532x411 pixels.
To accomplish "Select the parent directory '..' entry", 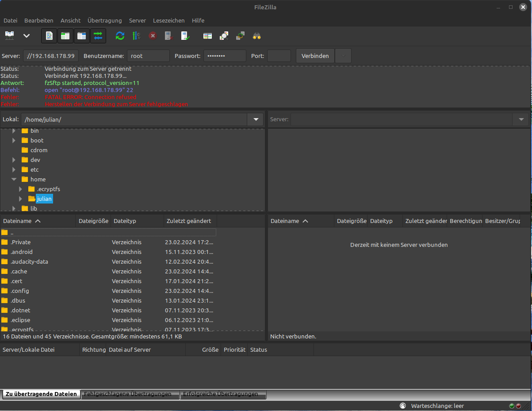I will coord(108,232).
